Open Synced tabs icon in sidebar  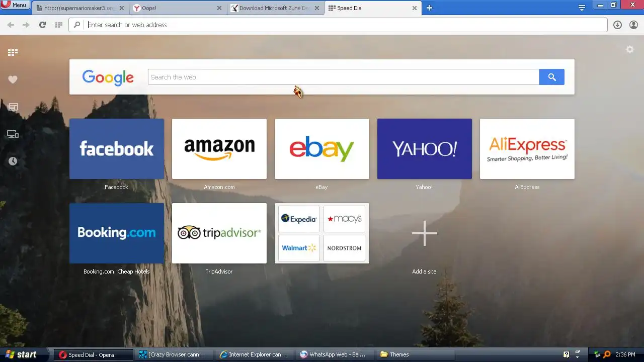point(13,134)
